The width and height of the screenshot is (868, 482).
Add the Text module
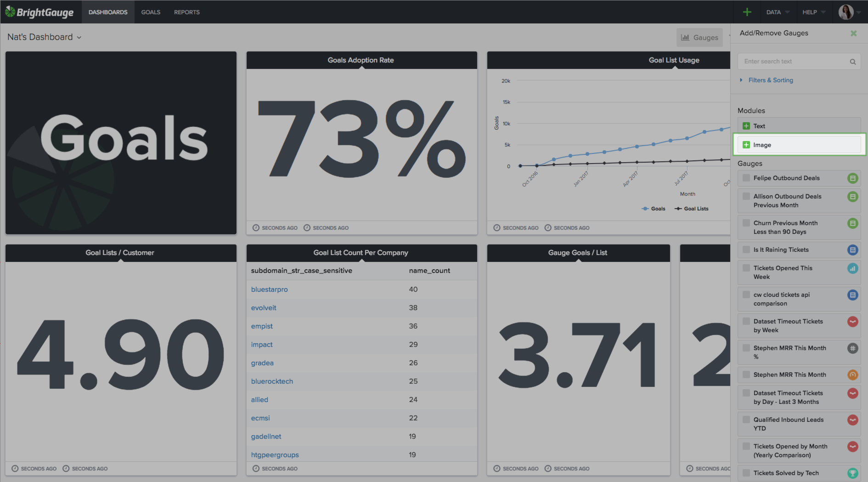pyautogui.click(x=799, y=126)
